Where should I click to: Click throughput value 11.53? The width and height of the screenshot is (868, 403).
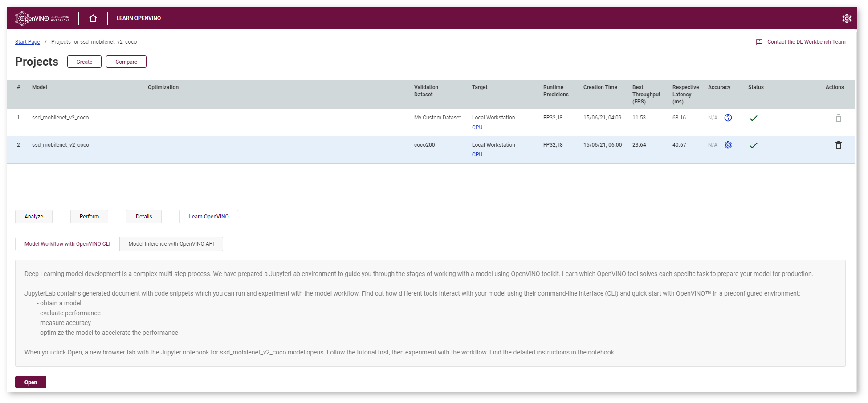coord(639,118)
